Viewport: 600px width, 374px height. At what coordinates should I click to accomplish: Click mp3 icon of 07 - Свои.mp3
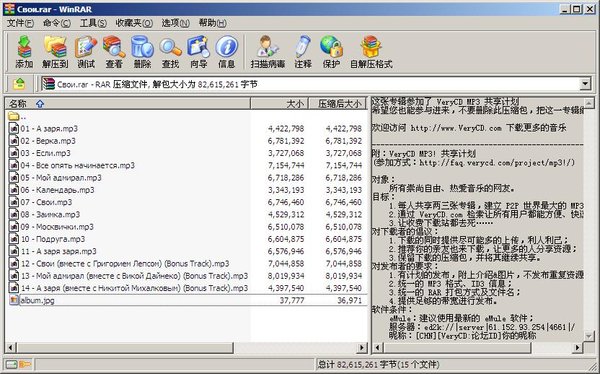pyautogui.click(x=14, y=202)
